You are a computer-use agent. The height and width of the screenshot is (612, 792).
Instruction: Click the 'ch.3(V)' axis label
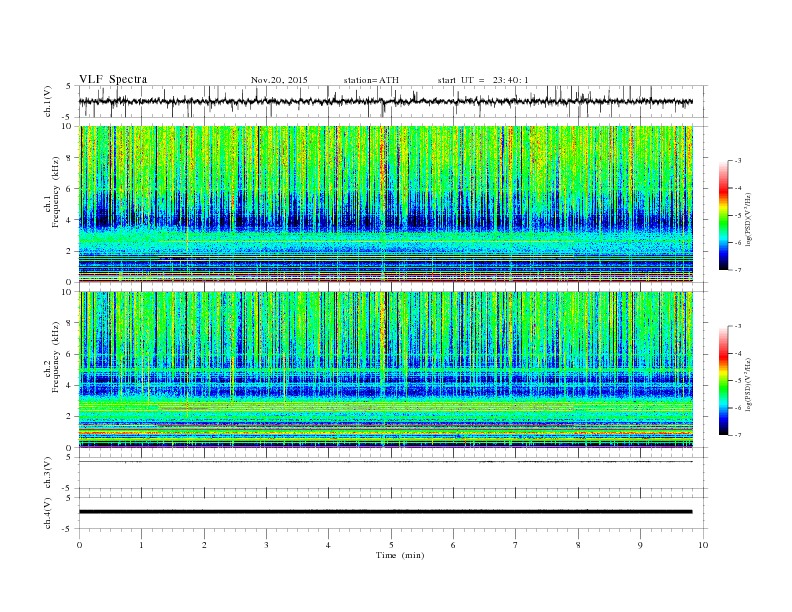point(48,473)
